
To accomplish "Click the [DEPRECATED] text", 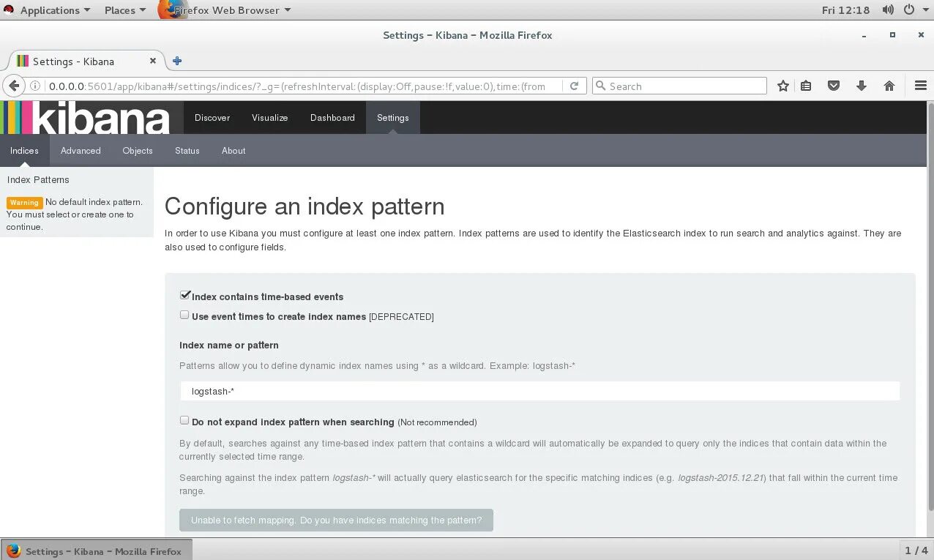I will 401,317.
